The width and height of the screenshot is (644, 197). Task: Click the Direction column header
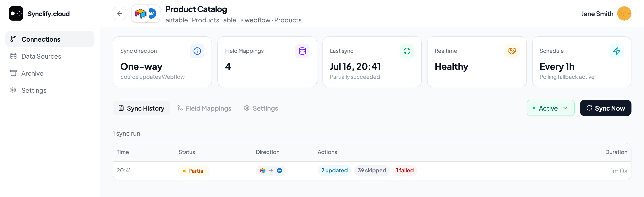click(267, 152)
